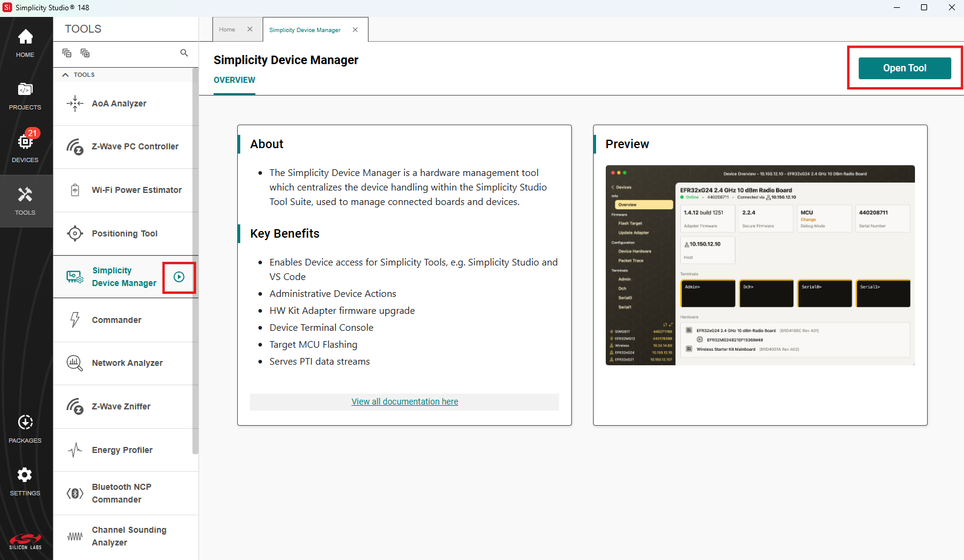The width and height of the screenshot is (964, 560).
Task: Open the Packages sidebar section
Action: point(25,429)
